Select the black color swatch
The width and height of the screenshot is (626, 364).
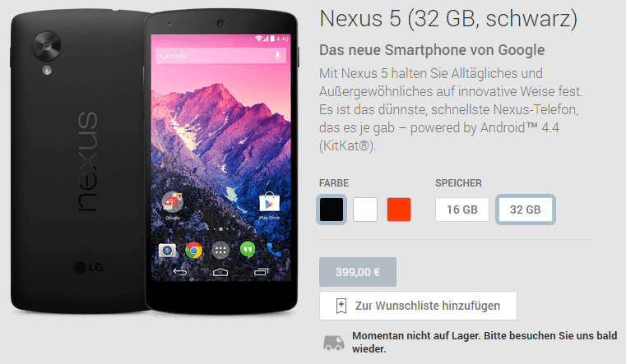tap(331, 210)
